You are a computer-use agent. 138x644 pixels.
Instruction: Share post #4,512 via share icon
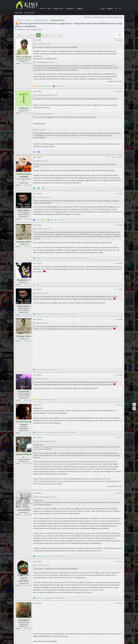(115, 493)
